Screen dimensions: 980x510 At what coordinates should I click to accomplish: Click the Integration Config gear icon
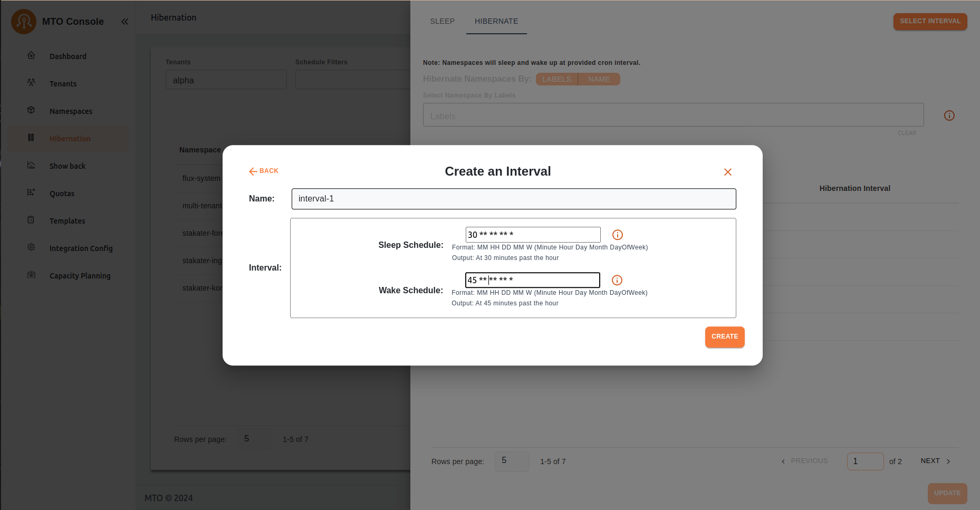click(x=31, y=248)
